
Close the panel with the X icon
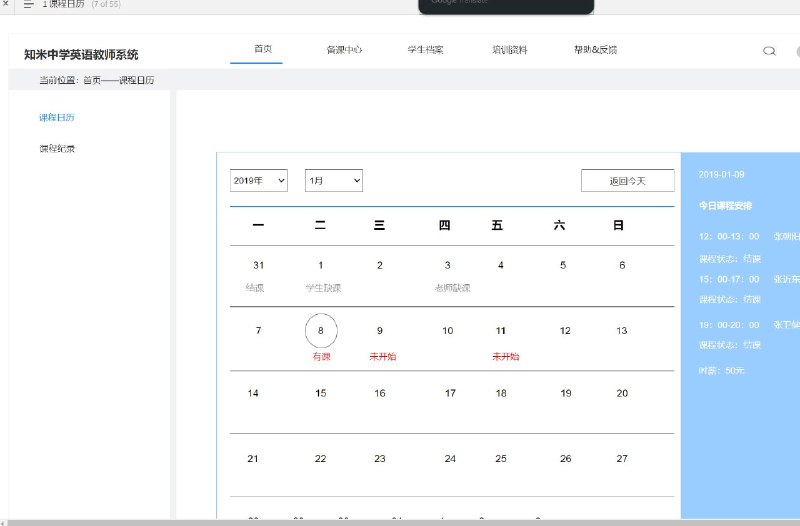[x=6, y=3]
